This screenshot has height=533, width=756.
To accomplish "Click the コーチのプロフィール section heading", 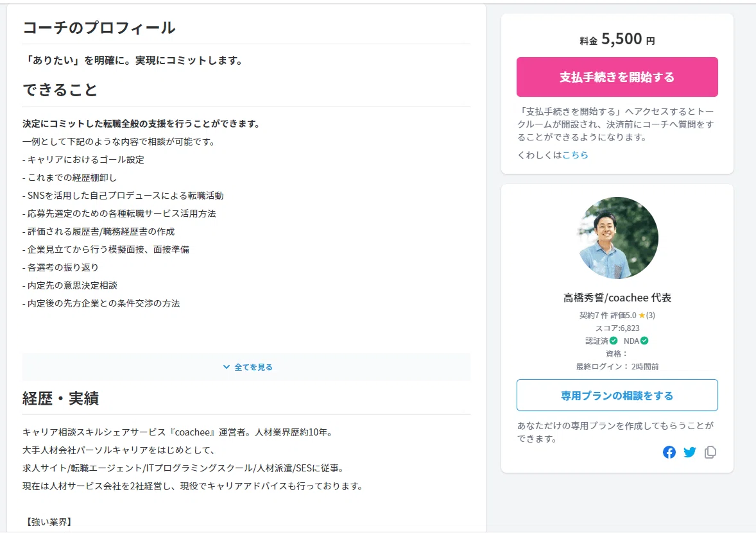I will (99, 28).
